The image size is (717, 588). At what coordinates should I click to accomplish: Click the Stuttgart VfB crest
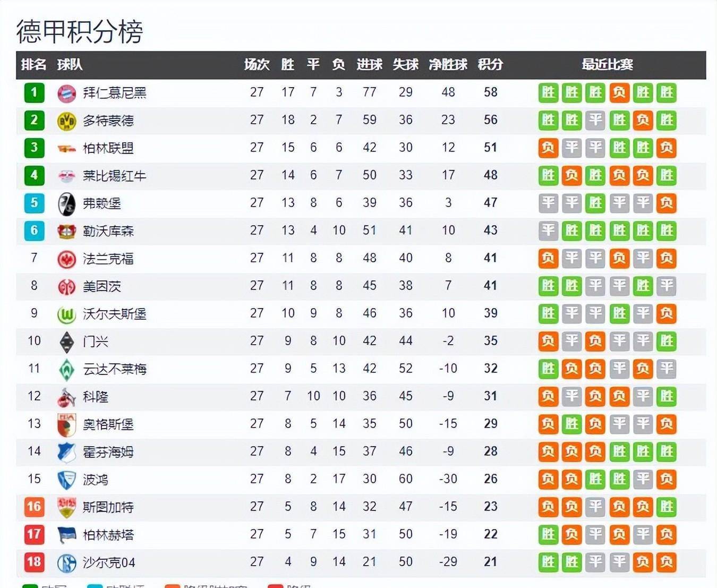[x=66, y=507]
